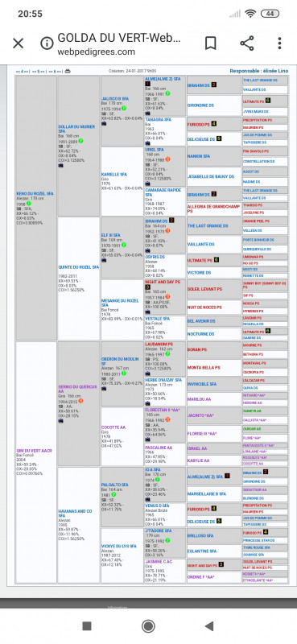Click the printer icon above pedigree
The image size is (297, 644).
coord(68,71)
